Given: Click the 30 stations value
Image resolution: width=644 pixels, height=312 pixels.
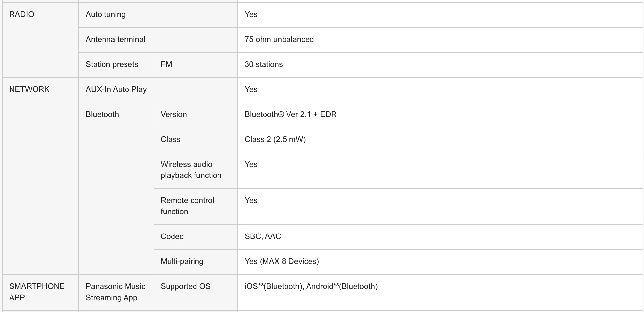Looking at the screenshot, I should pyautogui.click(x=264, y=64).
